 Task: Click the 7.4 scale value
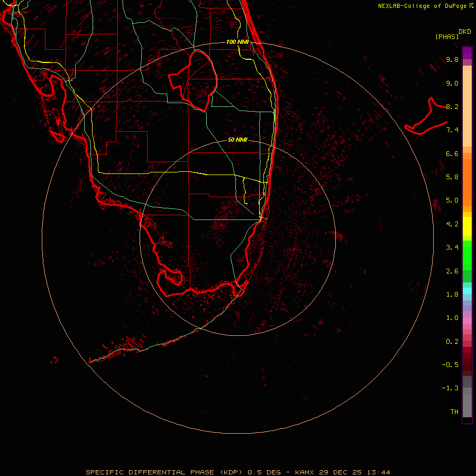click(x=452, y=130)
